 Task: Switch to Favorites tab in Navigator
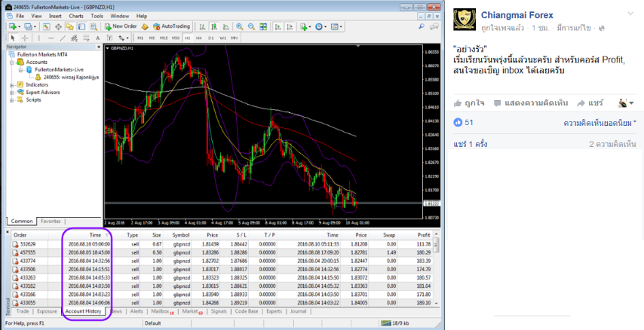coord(51,222)
